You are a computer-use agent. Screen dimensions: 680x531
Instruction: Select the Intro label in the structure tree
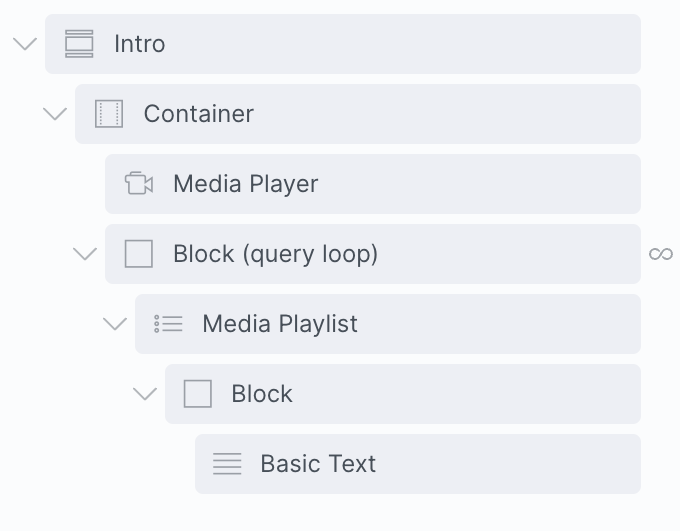coord(140,44)
